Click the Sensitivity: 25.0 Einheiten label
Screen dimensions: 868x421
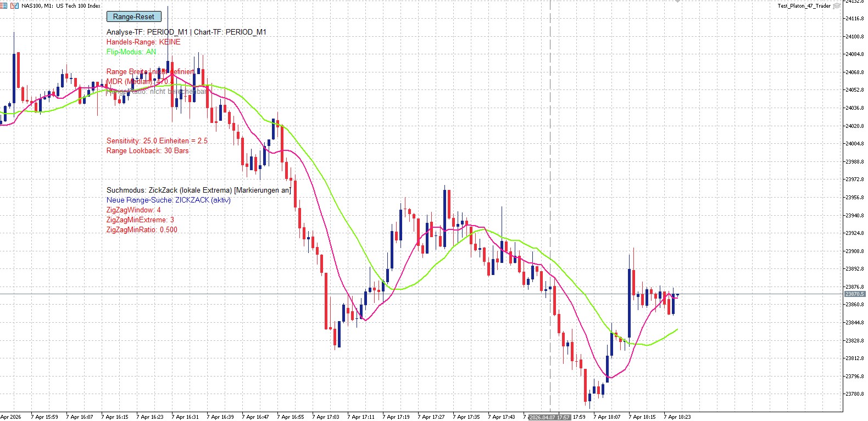click(157, 141)
